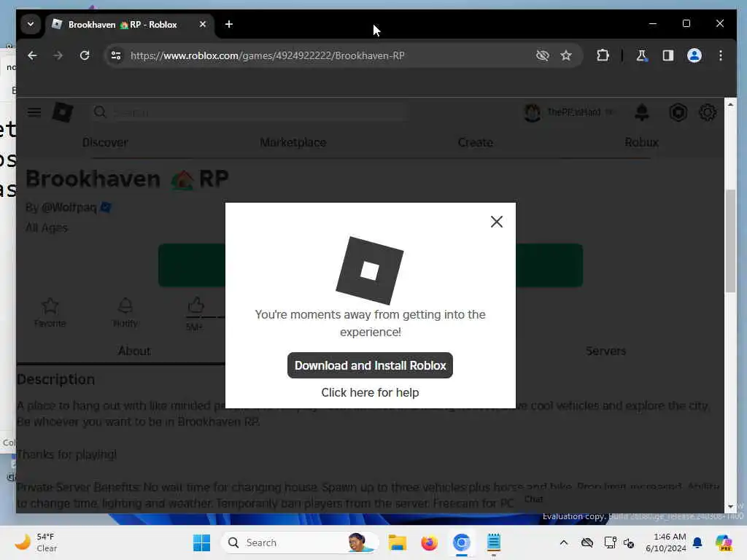Expand the tab search dropdown

(x=31, y=24)
